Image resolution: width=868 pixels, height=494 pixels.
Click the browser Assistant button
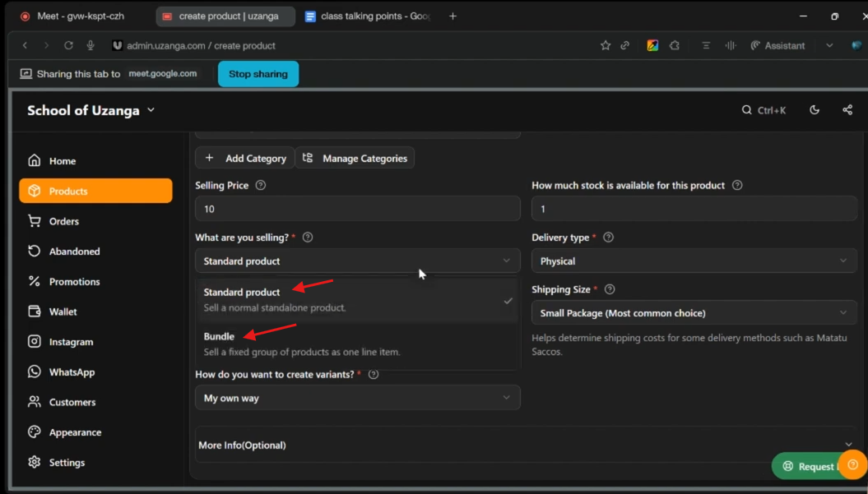click(x=777, y=45)
